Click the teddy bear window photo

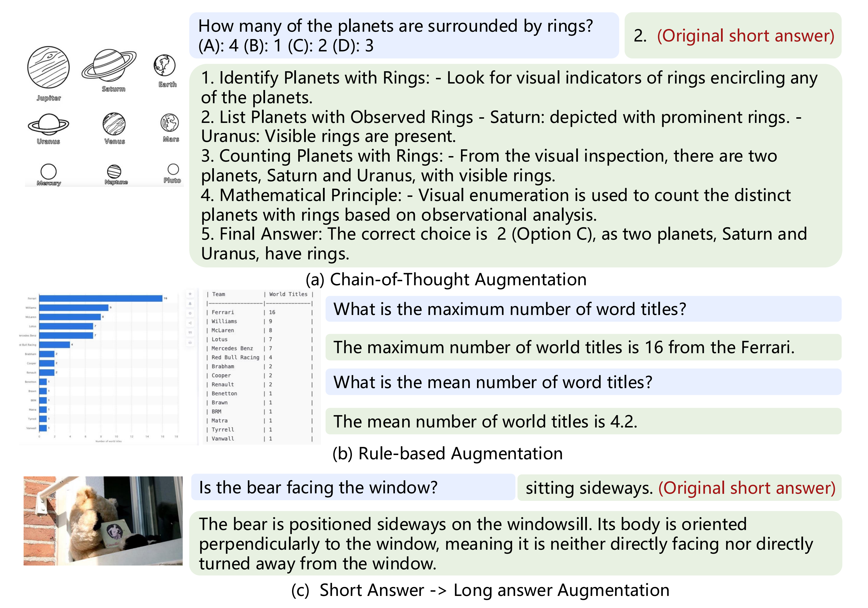(103, 521)
